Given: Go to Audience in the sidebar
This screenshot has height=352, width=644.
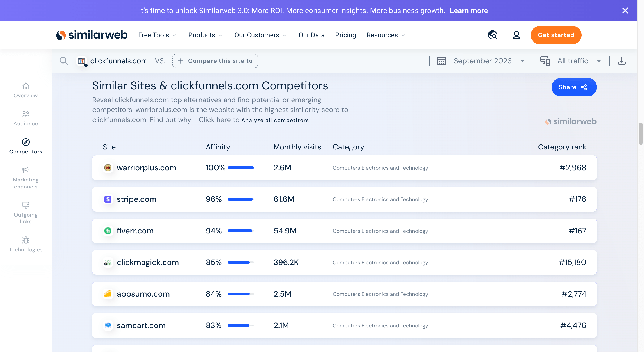Looking at the screenshot, I should point(26,118).
